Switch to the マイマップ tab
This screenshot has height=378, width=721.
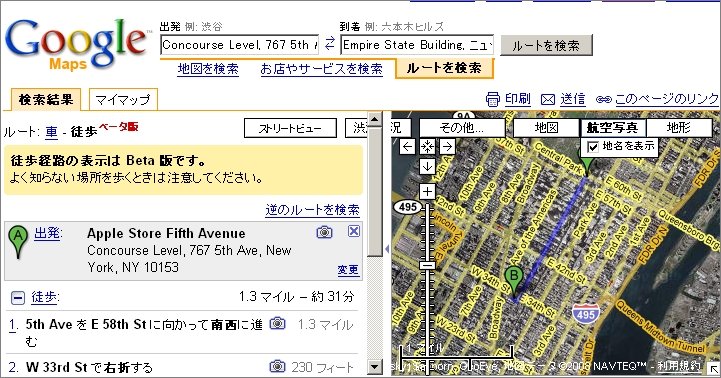coord(123,99)
